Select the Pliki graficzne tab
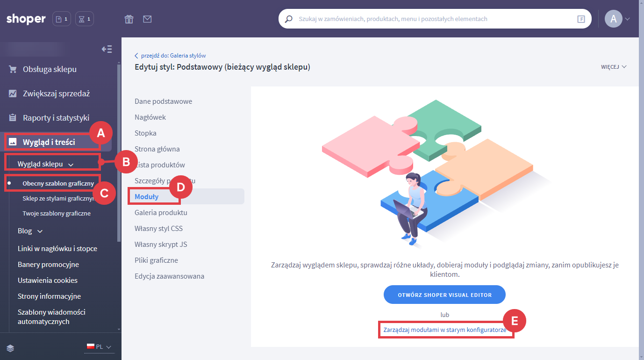 [x=156, y=260]
